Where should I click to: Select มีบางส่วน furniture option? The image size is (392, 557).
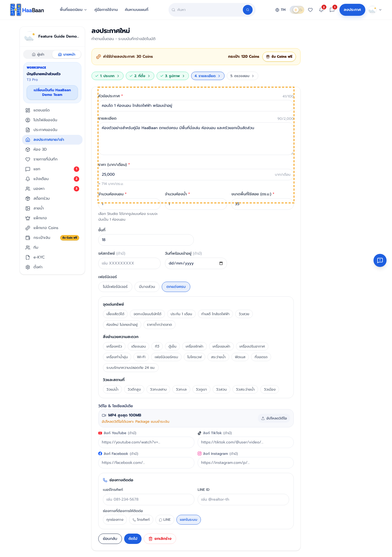147,287
